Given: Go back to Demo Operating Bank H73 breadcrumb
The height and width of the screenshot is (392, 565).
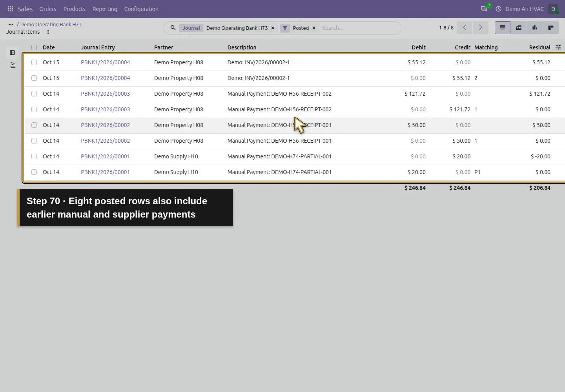Looking at the screenshot, I should 51,24.
